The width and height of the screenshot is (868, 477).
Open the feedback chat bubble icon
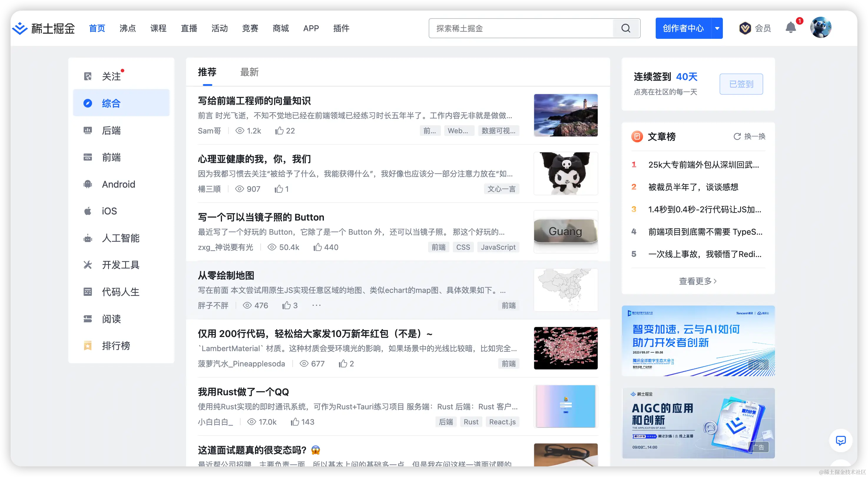pyautogui.click(x=840, y=440)
